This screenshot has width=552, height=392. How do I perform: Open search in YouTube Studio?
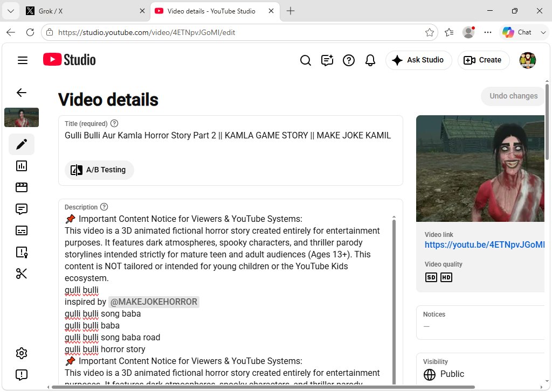[x=306, y=60]
